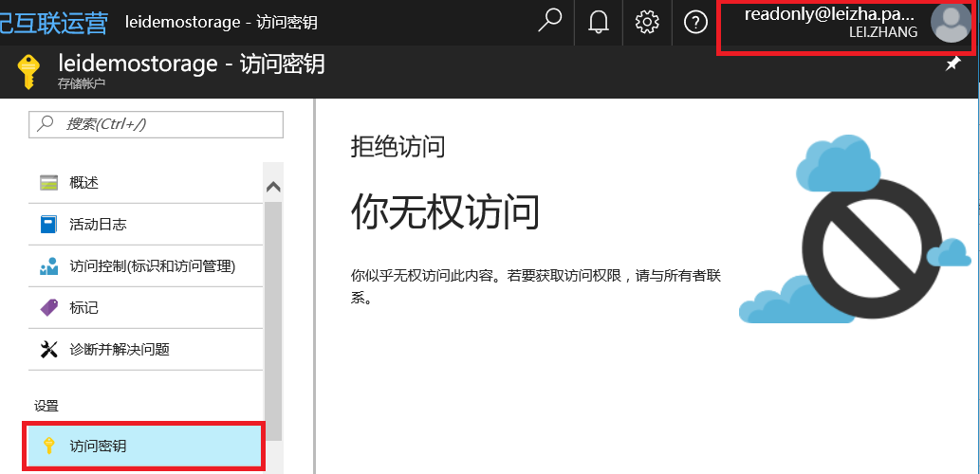Pin the blade with the pushpin icon
Screen dimensions: 980x474
point(952,64)
